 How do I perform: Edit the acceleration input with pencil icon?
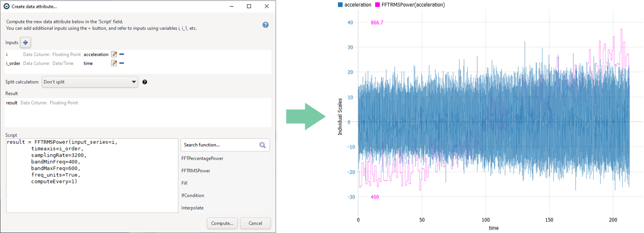click(114, 54)
